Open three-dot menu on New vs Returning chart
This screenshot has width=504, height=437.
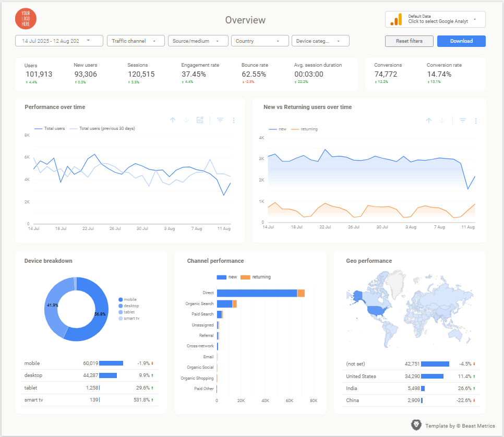click(x=476, y=121)
